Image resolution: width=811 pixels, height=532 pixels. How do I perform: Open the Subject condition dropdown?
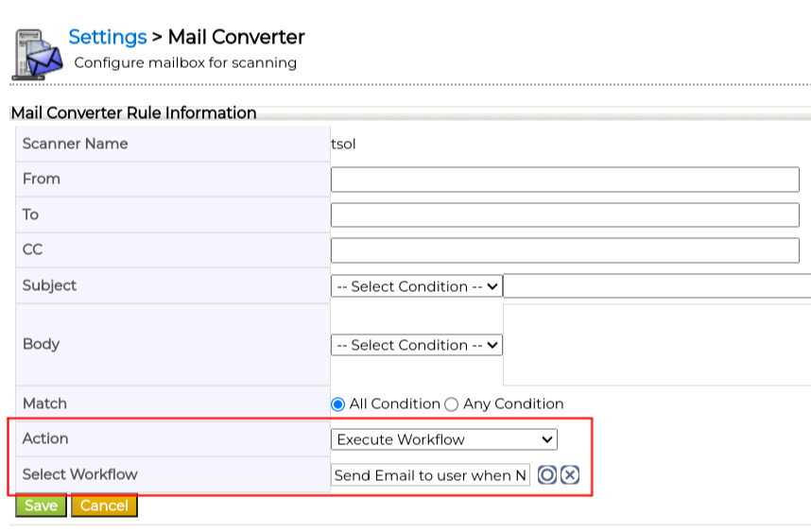[417, 286]
